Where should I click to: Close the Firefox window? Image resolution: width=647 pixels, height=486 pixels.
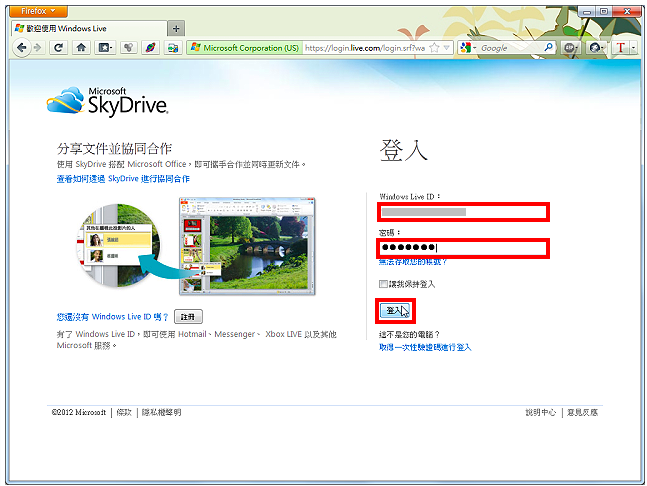pos(627,12)
